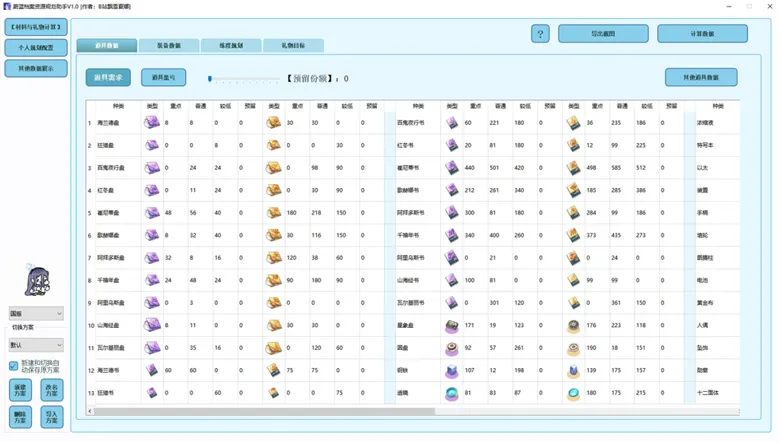Click the gold book icon in row 13

point(274,393)
